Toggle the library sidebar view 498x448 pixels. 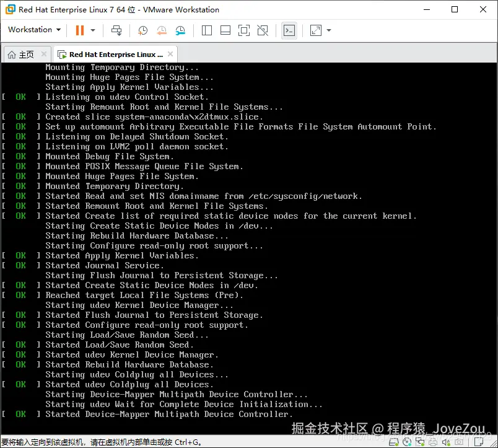[207, 30]
